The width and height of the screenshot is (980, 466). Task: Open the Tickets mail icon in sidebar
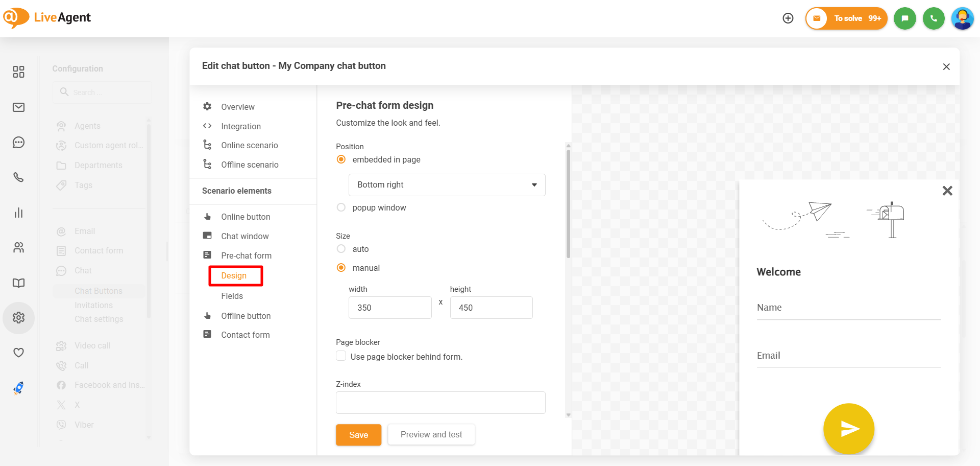19,107
